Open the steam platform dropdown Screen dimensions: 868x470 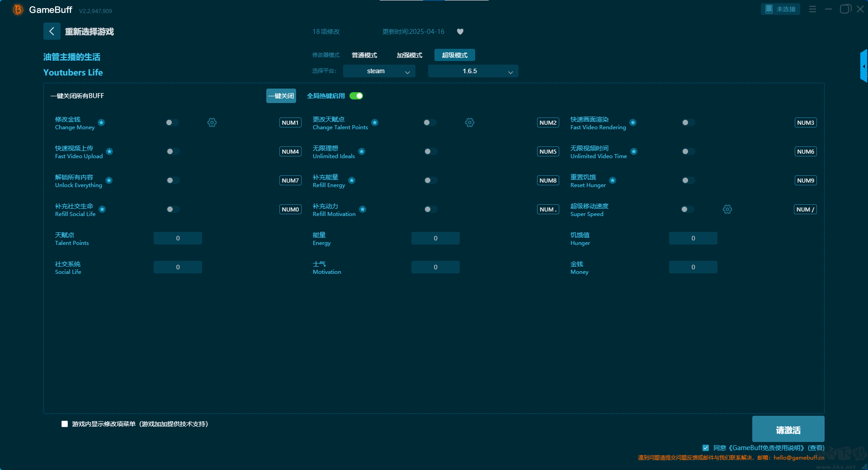click(379, 71)
